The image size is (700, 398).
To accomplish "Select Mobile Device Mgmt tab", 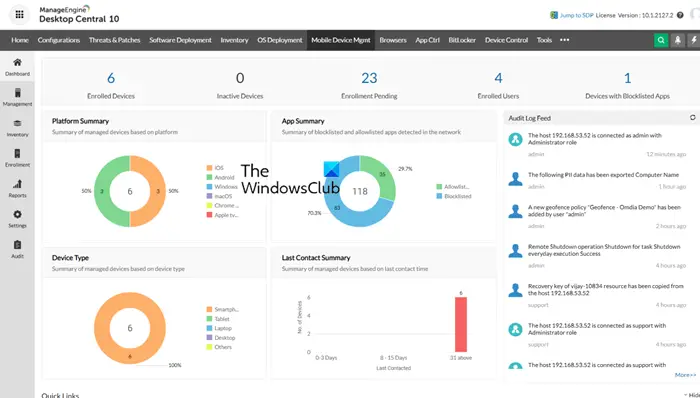I will [x=341, y=40].
